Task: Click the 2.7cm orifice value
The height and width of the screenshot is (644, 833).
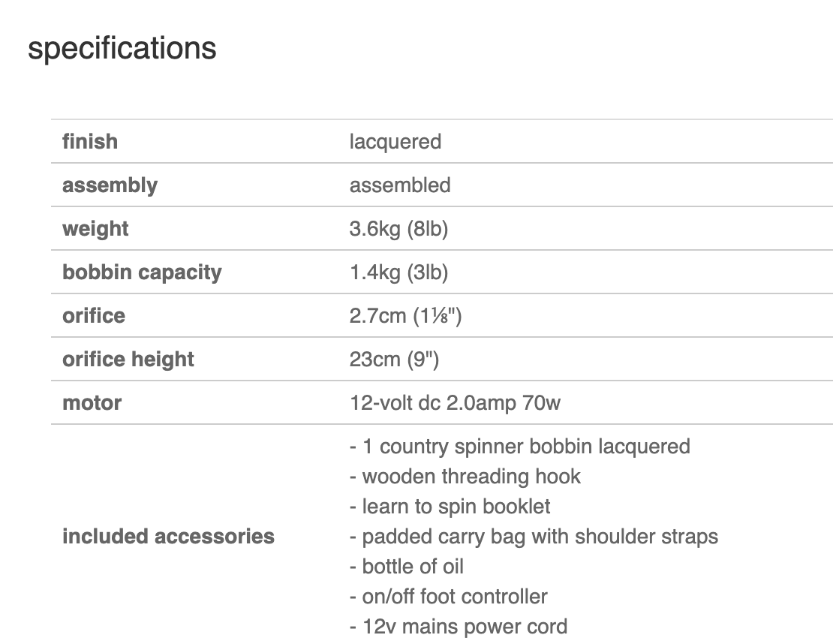Action: 404,315
